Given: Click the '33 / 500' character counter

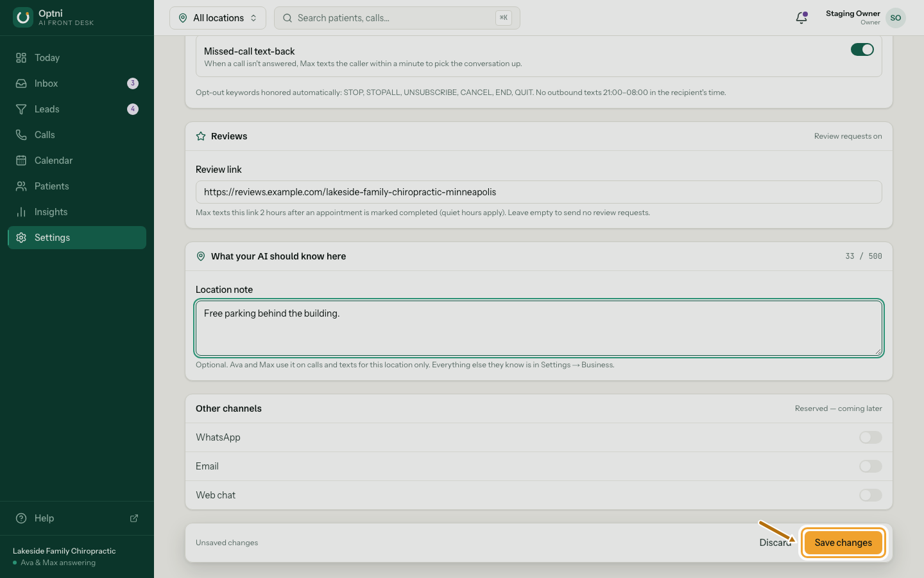Looking at the screenshot, I should [864, 256].
